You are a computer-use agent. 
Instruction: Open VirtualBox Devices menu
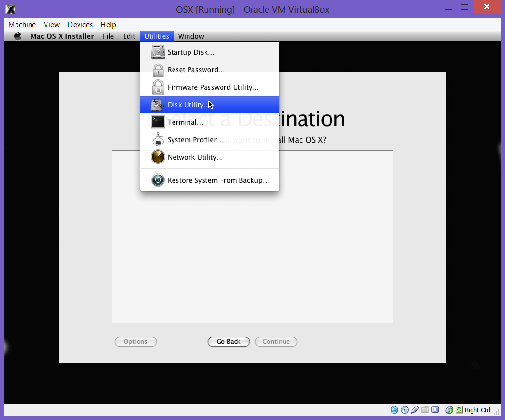click(x=80, y=25)
